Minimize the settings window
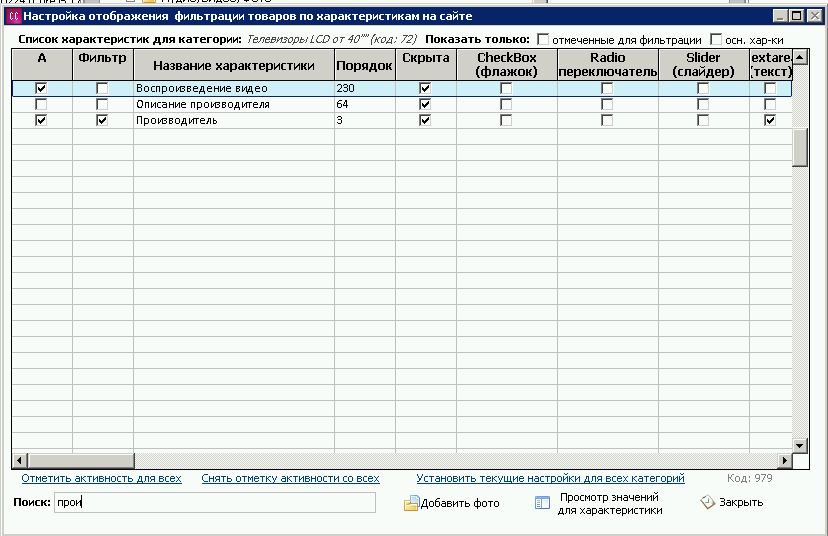 pyautogui.click(x=781, y=16)
